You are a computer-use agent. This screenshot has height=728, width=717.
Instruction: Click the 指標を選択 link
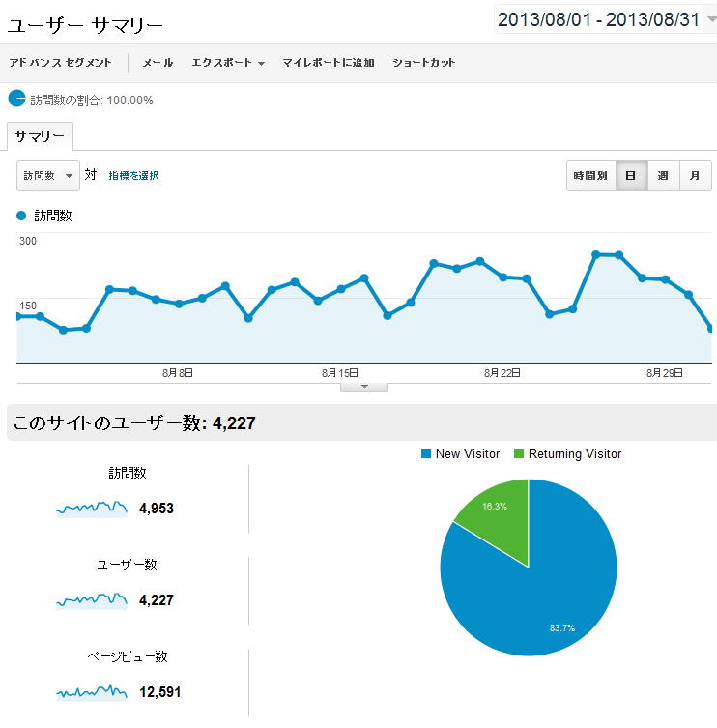pos(133,176)
